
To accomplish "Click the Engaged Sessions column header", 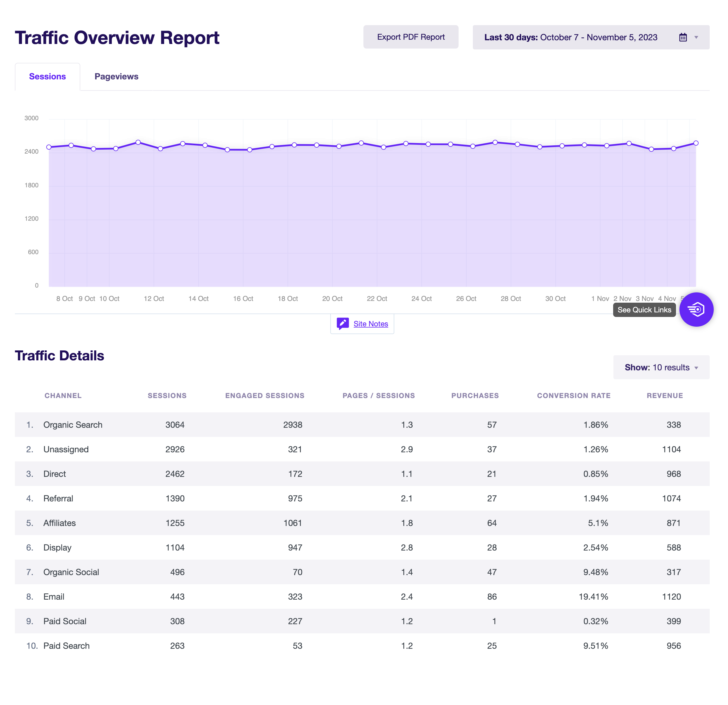I will (265, 395).
